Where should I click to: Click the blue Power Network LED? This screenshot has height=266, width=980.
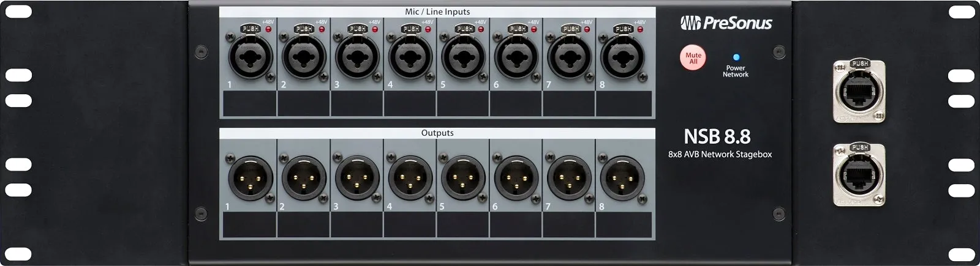736,57
